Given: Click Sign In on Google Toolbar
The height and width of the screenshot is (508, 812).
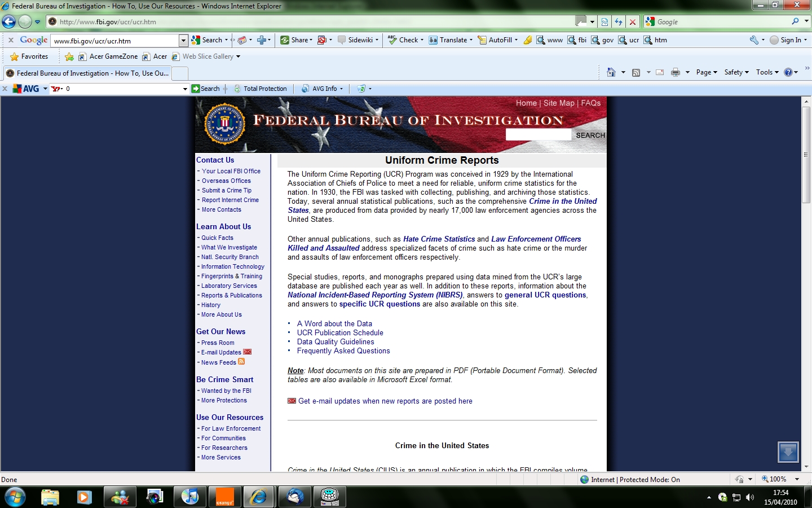Looking at the screenshot, I should [x=788, y=40].
